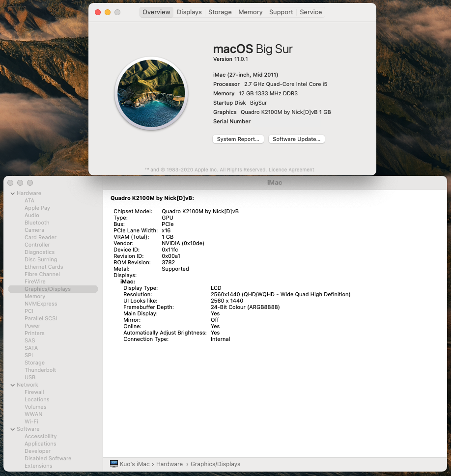Select Storage in the System Report sidebar
This screenshot has width=451, height=476.
[x=34, y=363]
